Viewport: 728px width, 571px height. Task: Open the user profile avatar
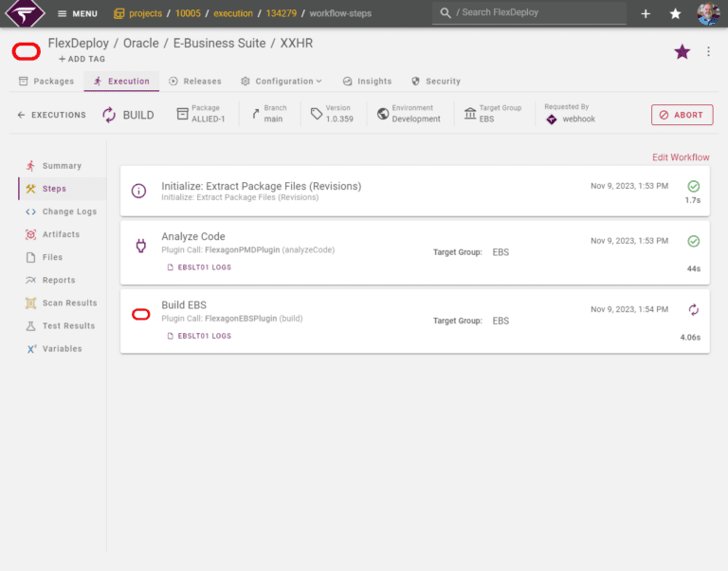[x=708, y=13]
